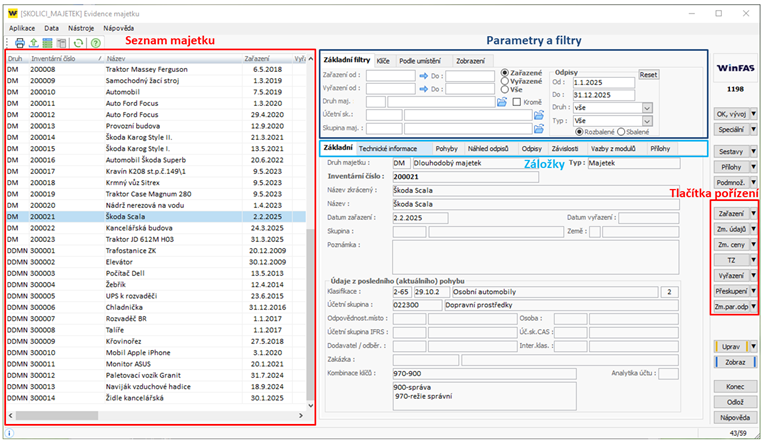Click the green table grid icon
The width and height of the screenshot is (768, 444).
coord(47,43)
